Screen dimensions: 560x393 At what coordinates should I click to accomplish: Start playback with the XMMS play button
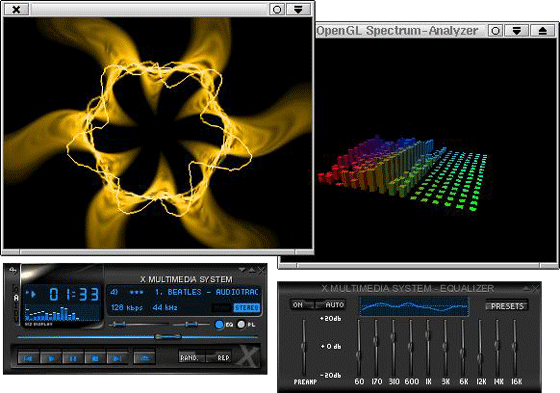(x=51, y=358)
